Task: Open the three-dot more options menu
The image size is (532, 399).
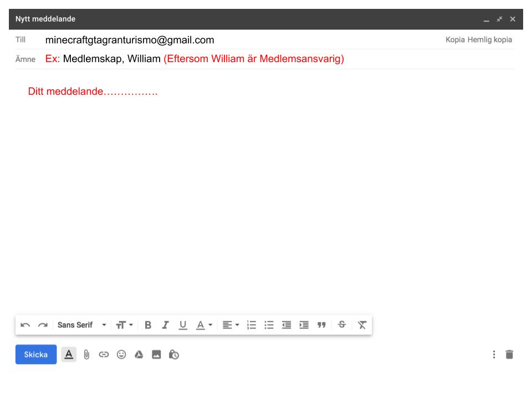Action: (x=494, y=355)
